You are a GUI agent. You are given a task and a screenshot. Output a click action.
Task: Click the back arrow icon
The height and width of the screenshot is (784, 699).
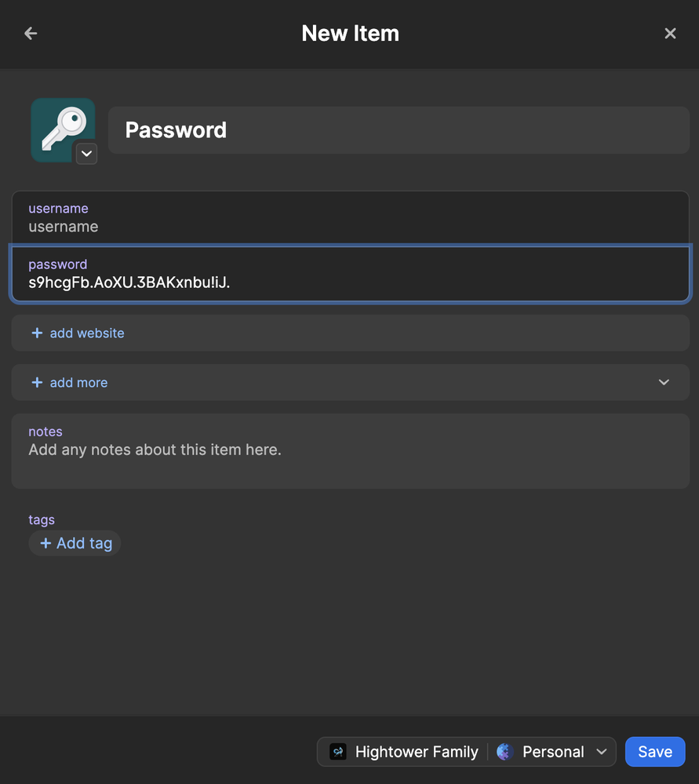(31, 33)
